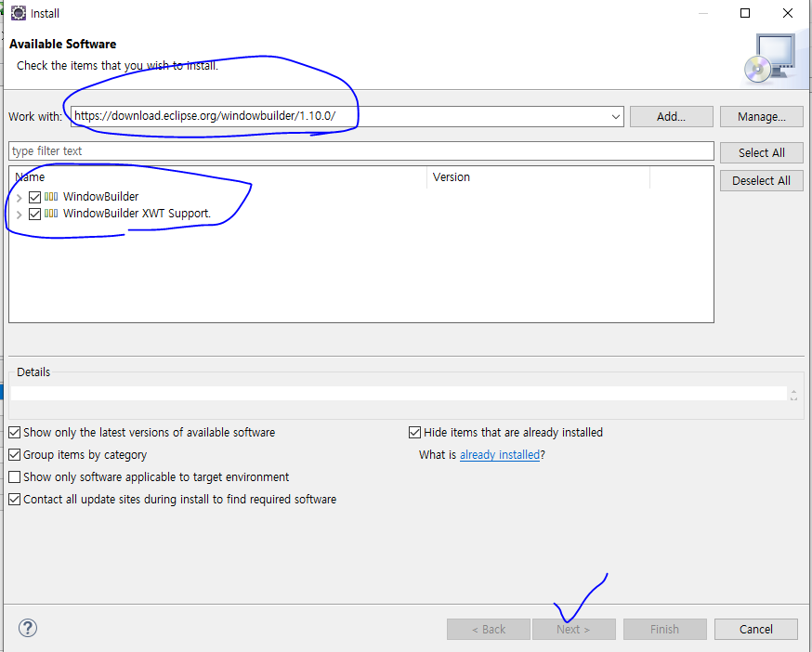This screenshot has width=812, height=652.
Task: Select the WindowBuilder row text
Action: pyautogui.click(x=101, y=197)
